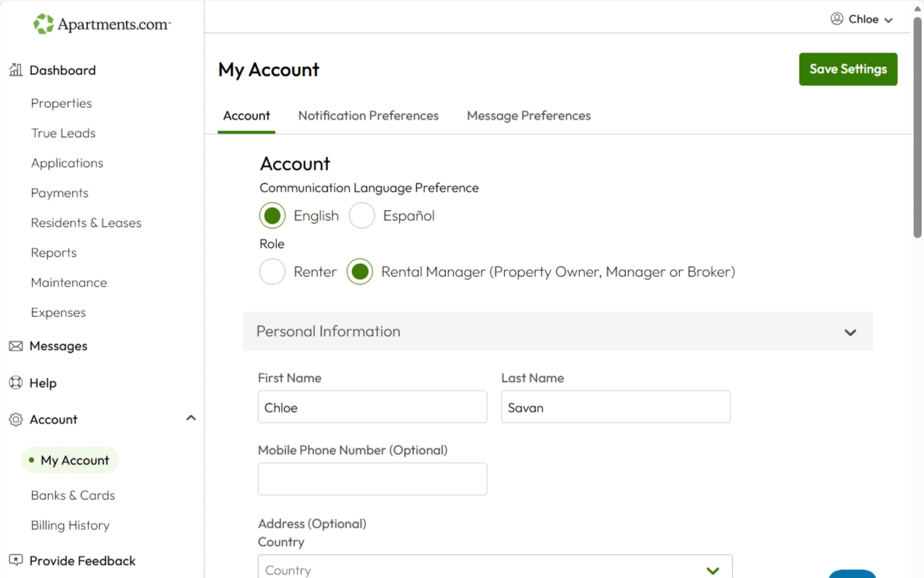Switch to Message Preferences tab
The width and height of the screenshot is (924, 578).
click(528, 116)
